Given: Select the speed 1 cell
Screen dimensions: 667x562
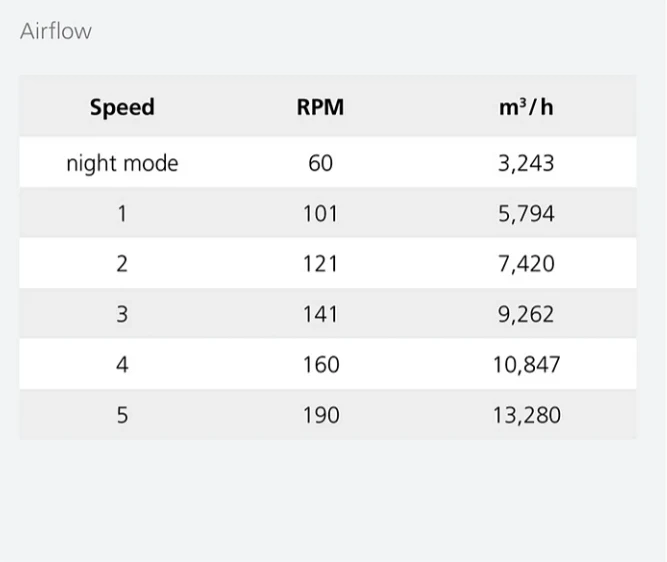Looking at the screenshot, I should pyautogui.click(x=122, y=214).
